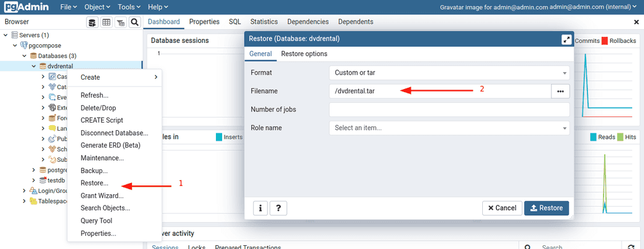
Task: Click the pgAdmin logo
Action: click(27, 7)
